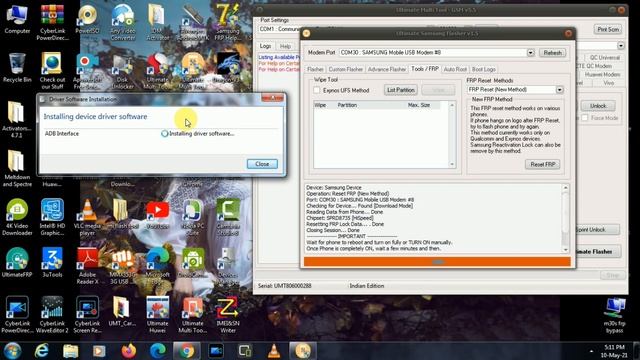Open File Explorer from taskbar
This screenshot has width=640, height=360.
[70, 351]
